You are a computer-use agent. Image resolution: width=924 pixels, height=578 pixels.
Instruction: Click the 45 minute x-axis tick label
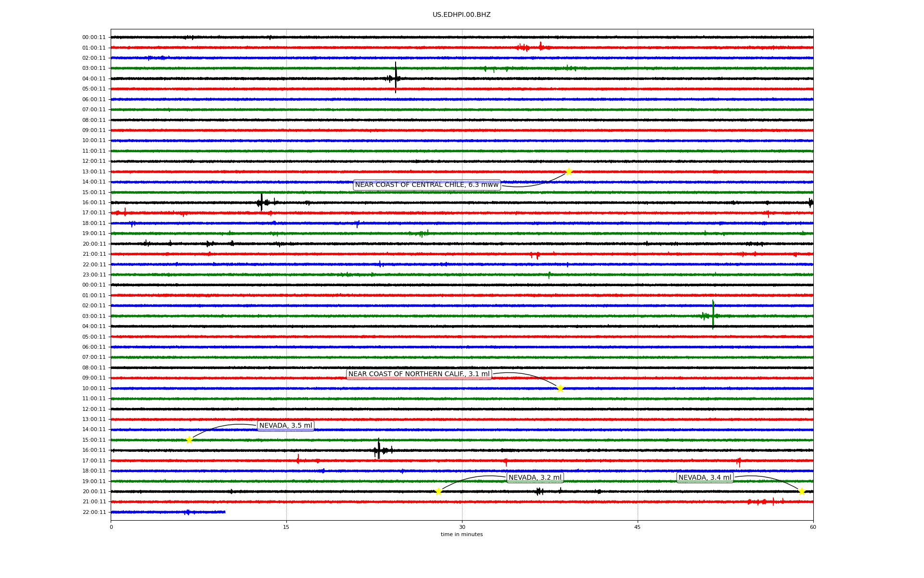pos(638,527)
